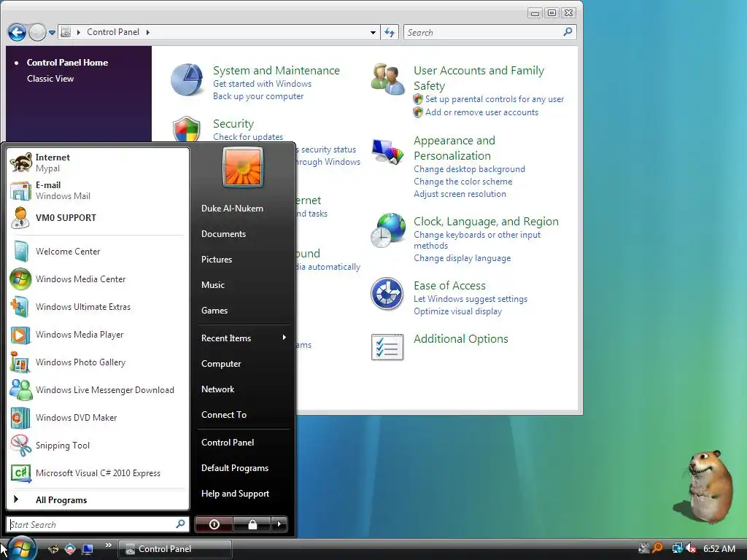The width and height of the screenshot is (747, 560).
Task: Click Optimize visual display link
Action: 458,311
